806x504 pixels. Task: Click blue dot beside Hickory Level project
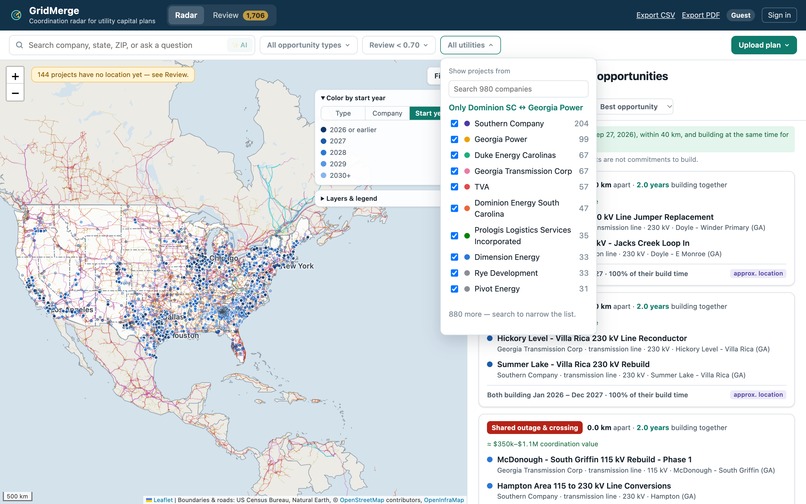[x=490, y=338]
